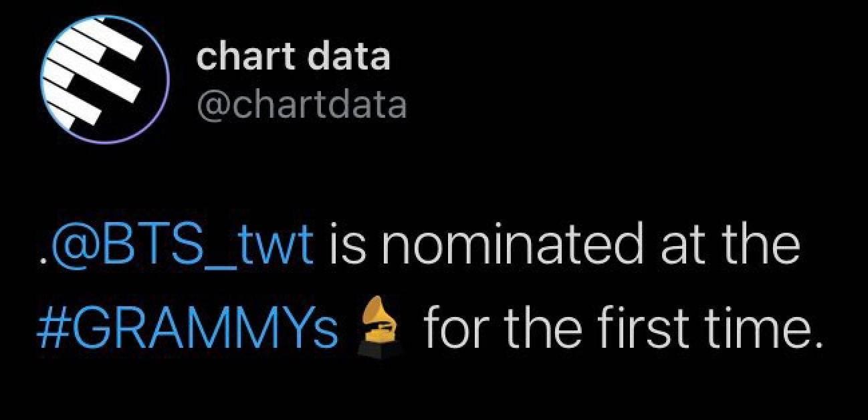Select the gradient ring around the avatar

pos(102,81)
